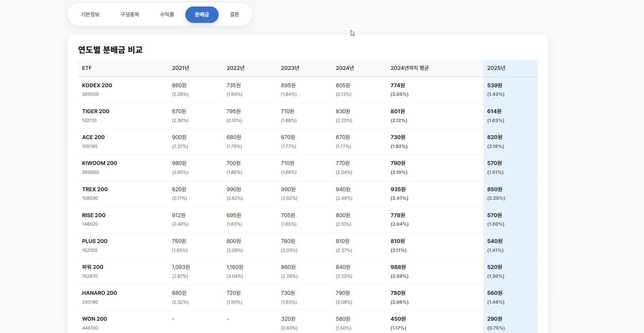Open the 구성종목 tab
The height and width of the screenshot is (333, 644).
coord(130,15)
